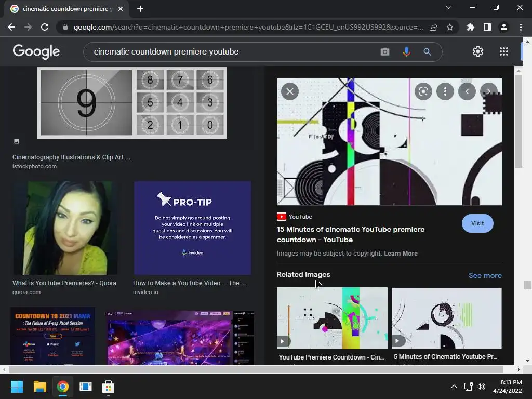
Task: Click What is YouTube Premieres Quora caption
Action: click(64, 283)
